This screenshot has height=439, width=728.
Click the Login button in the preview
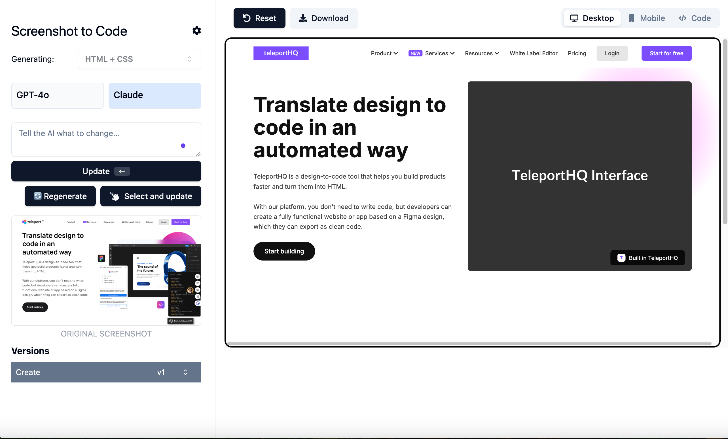click(x=612, y=53)
